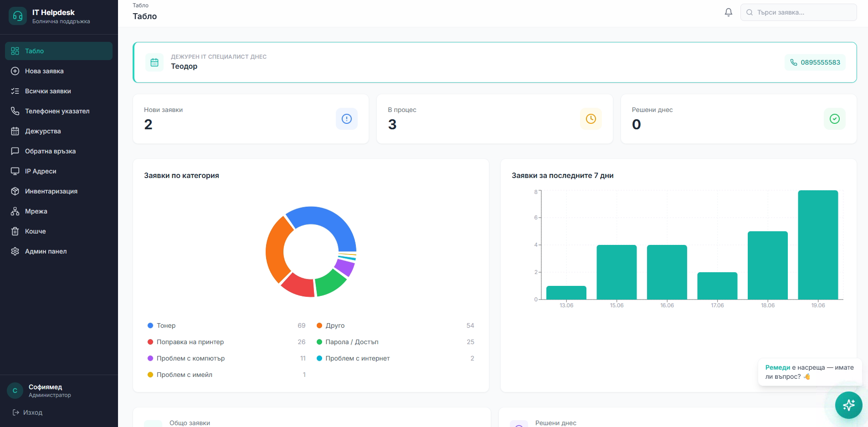The width and height of the screenshot is (868, 427).
Task: Click the Кошче trash icon
Action: [15, 231]
